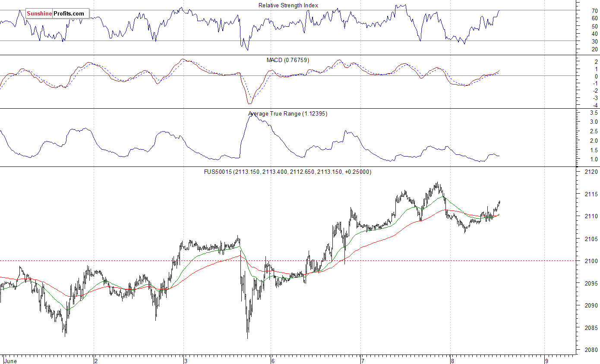600x364 pixels.
Task: Click the MACD 0 axis value
Action: pyautogui.click(x=596, y=76)
